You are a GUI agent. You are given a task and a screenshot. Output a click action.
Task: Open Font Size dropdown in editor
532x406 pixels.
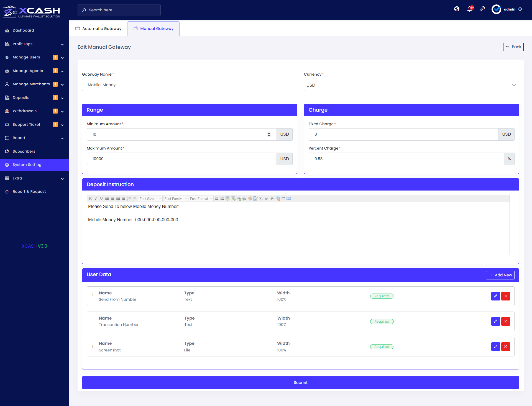150,199
